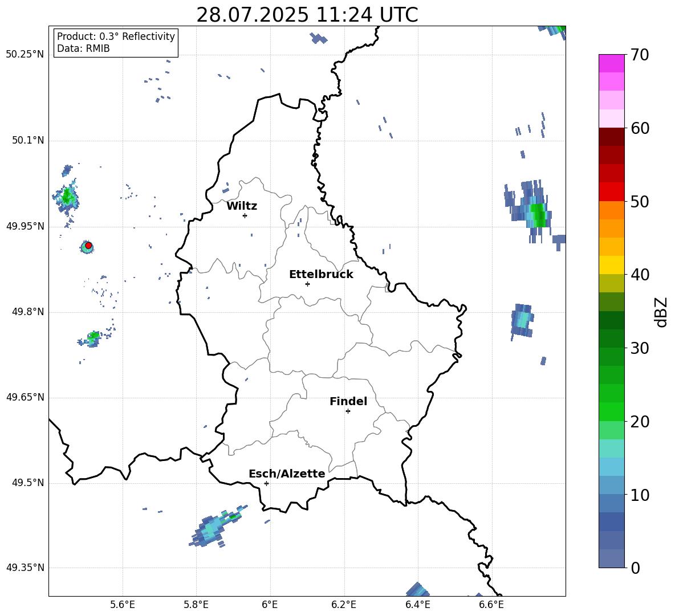Click the 'Data: RMIB' text
The width and height of the screenshot is (675, 616).
[83, 48]
